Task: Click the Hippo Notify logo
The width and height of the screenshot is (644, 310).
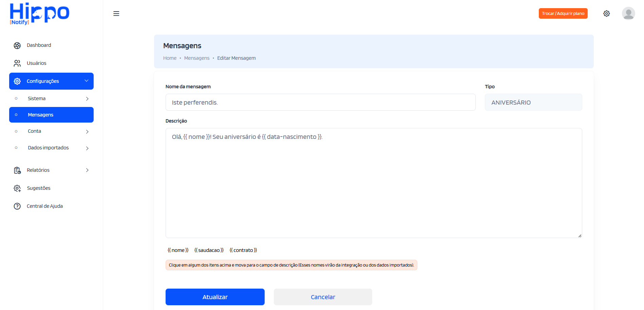Action: tap(39, 14)
